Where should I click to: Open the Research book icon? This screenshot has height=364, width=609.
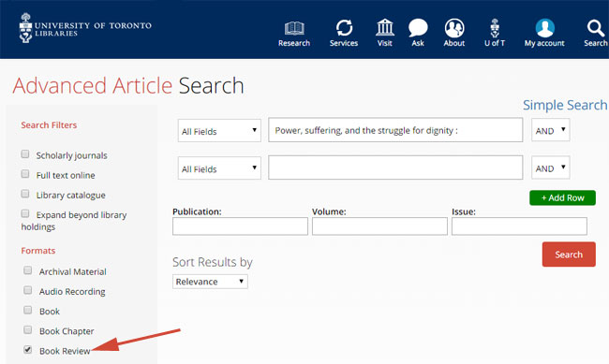click(294, 28)
